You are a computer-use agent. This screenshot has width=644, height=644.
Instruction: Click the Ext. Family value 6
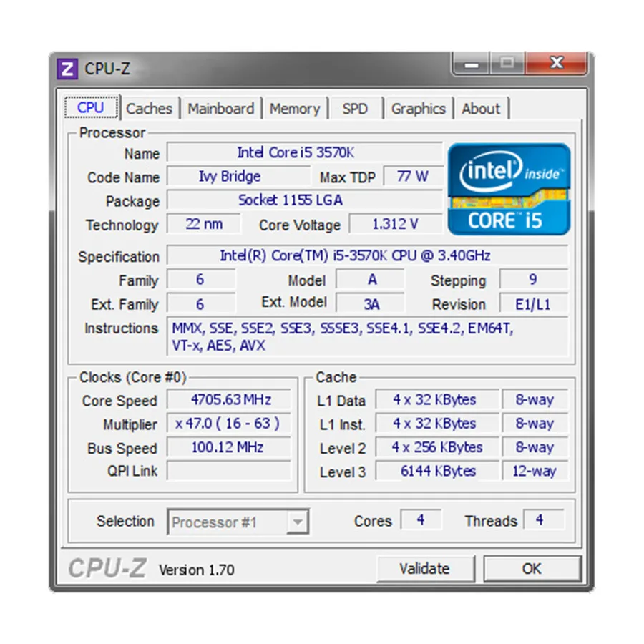[x=201, y=304]
